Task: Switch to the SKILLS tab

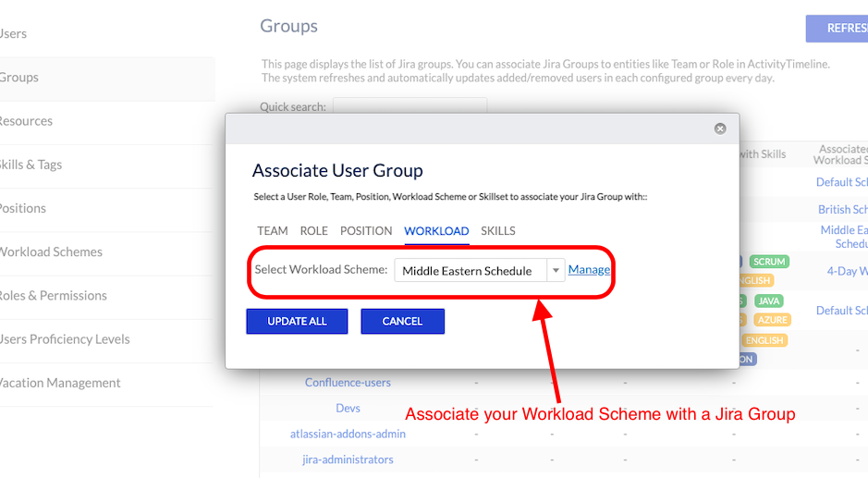Action: point(498,231)
